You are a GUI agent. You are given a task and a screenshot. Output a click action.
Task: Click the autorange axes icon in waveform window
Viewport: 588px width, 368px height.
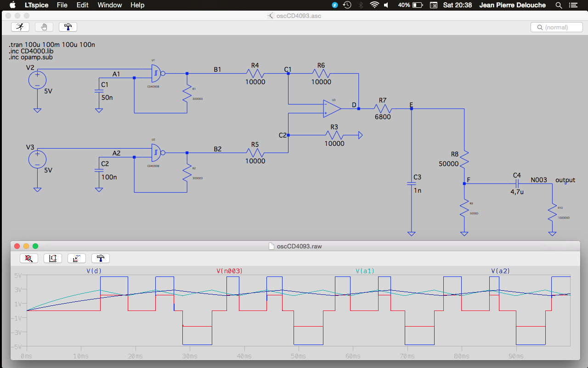coord(53,259)
